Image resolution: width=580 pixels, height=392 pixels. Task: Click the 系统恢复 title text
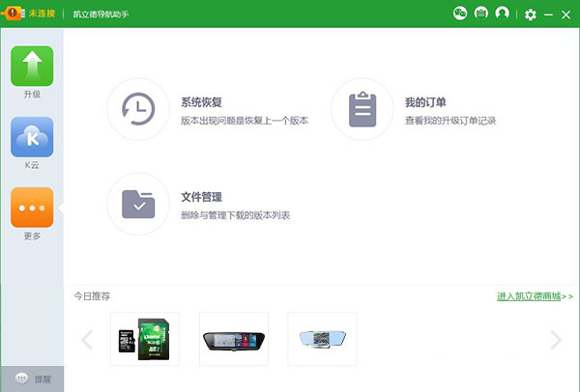pos(201,102)
